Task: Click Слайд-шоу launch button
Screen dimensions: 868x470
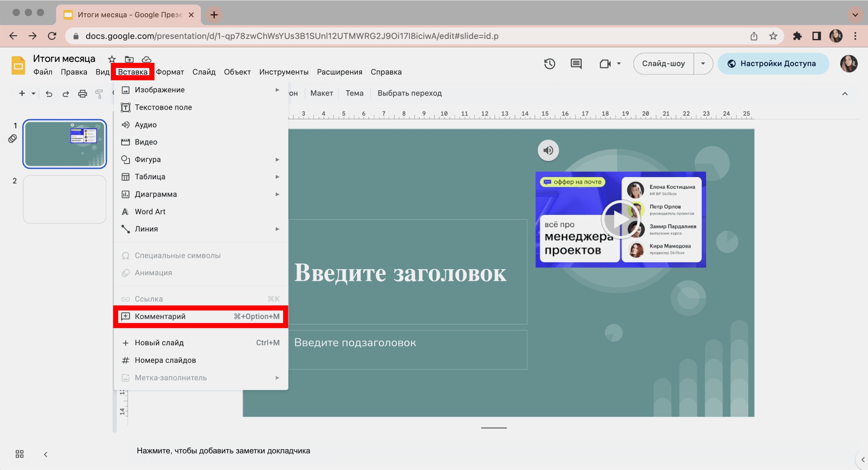Action: [664, 63]
